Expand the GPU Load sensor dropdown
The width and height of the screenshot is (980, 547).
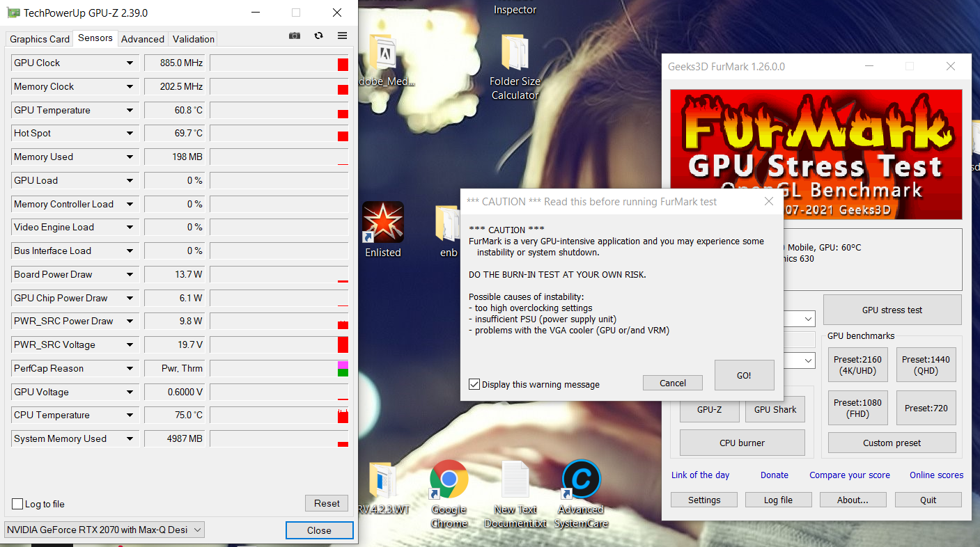click(130, 181)
